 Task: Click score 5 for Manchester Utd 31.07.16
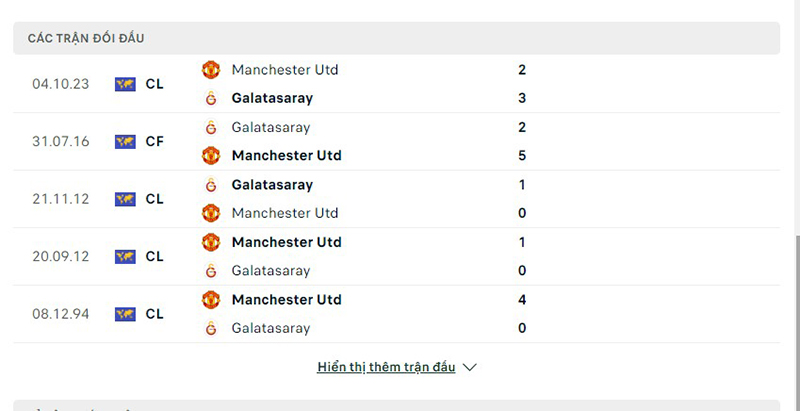point(522,156)
